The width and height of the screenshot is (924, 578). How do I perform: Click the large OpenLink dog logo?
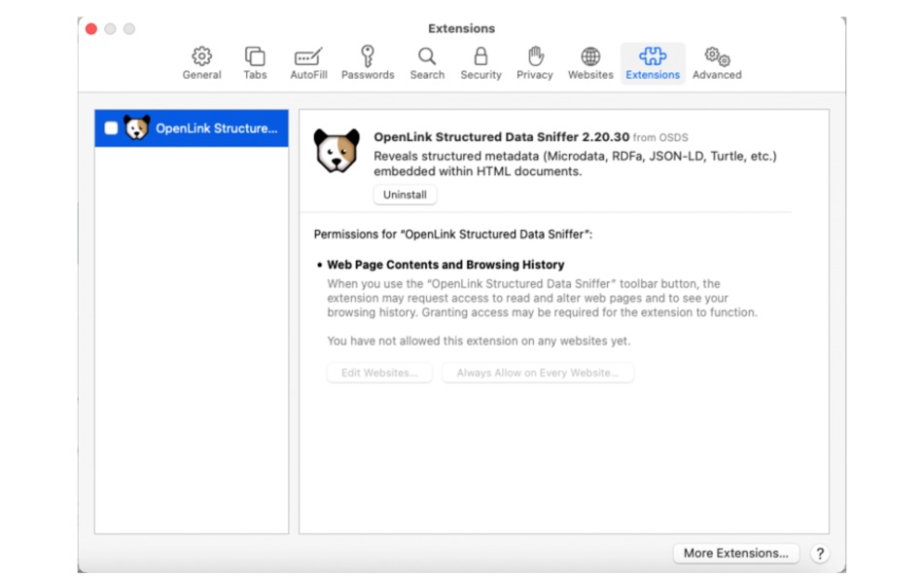tap(337, 151)
